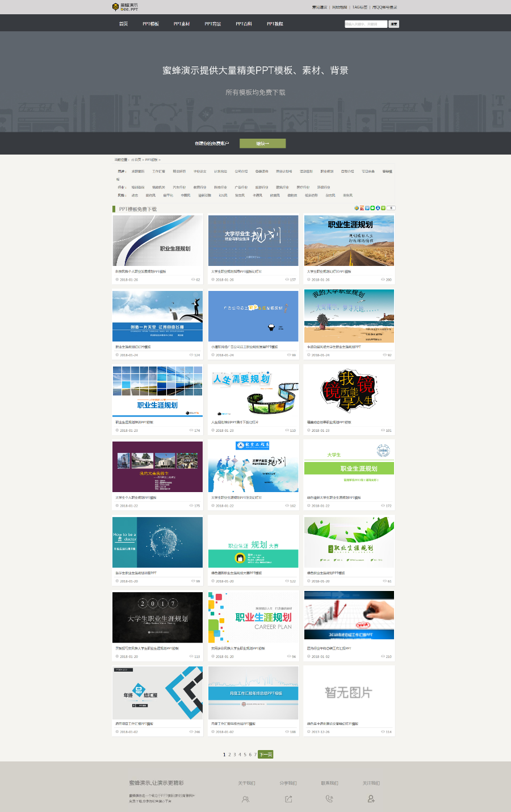Open the green-banner 大学生 职业生涯规划 thumbnail

pos(349,467)
